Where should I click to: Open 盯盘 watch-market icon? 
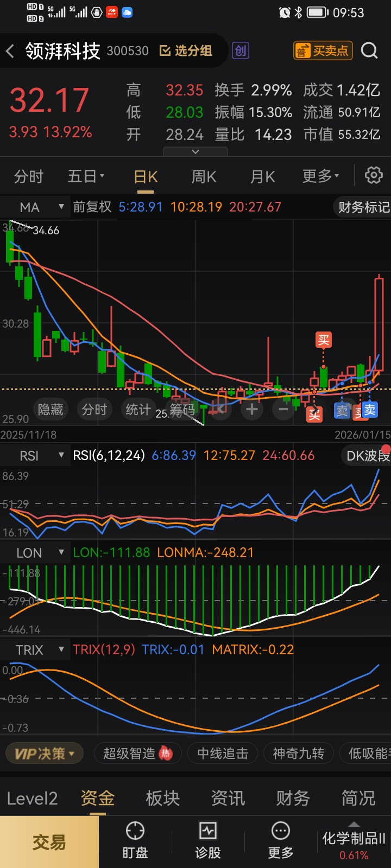[135, 841]
